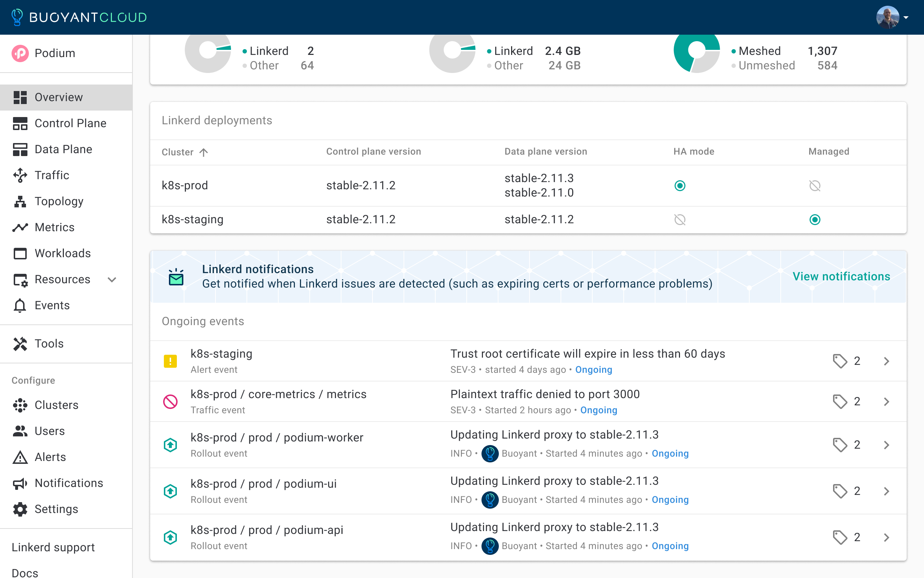Click the Workloads window icon
924x578 pixels.
point(20,253)
